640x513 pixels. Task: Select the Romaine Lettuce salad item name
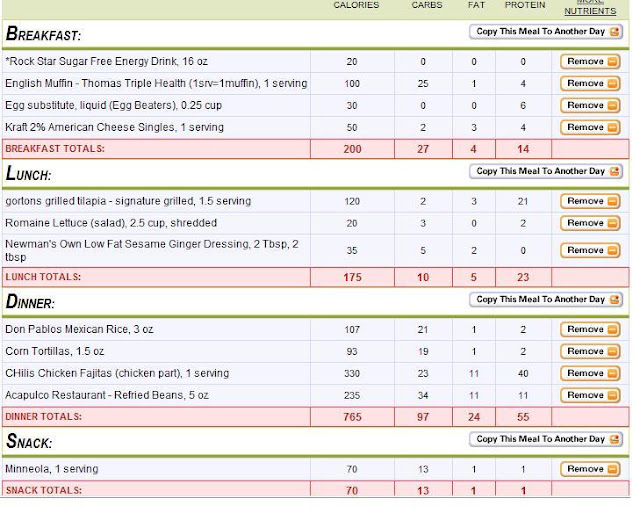pyautogui.click(x=111, y=223)
